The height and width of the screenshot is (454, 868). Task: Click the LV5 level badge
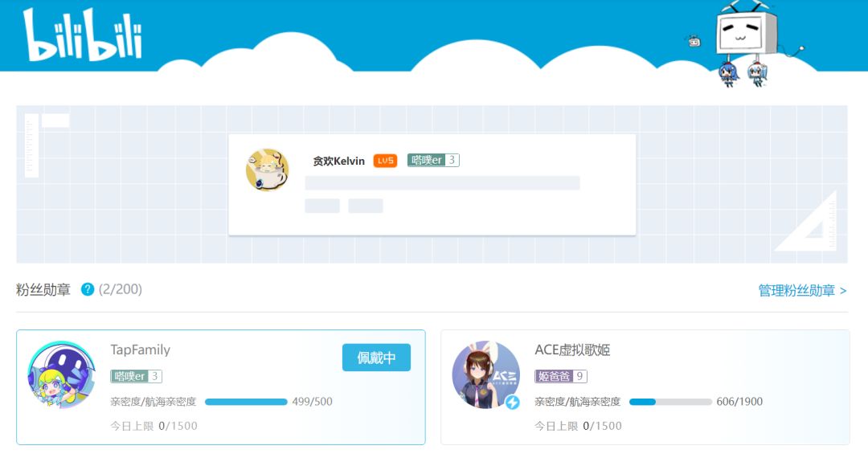point(385,161)
